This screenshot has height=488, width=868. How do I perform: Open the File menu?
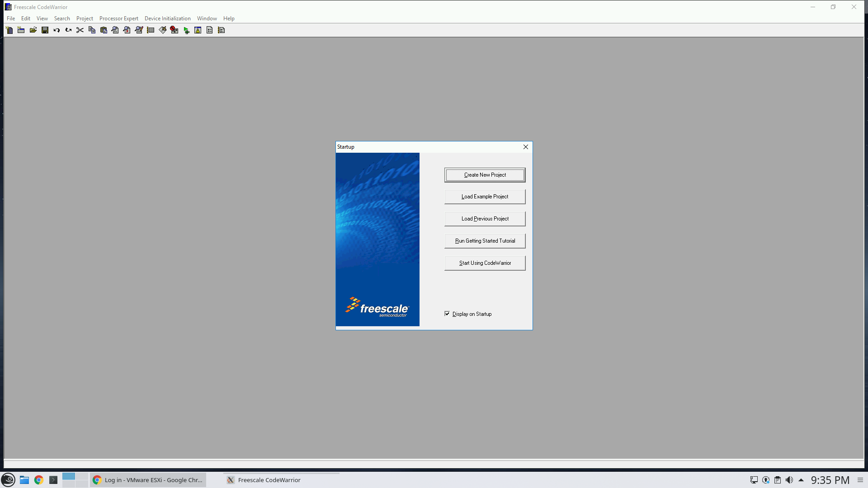coord(11,19)
